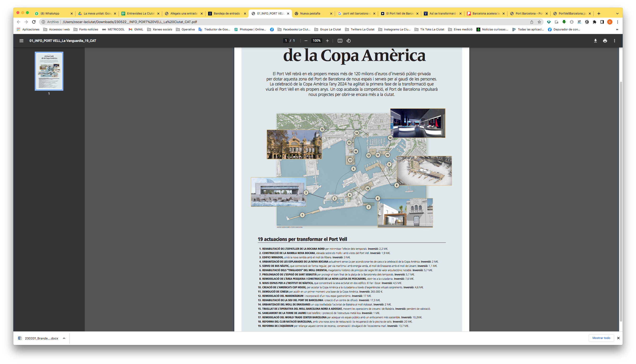Open the Instagrams La Ciu... bookmark folder
Viewport: 636px width, 364px height.
pos(395,30)
